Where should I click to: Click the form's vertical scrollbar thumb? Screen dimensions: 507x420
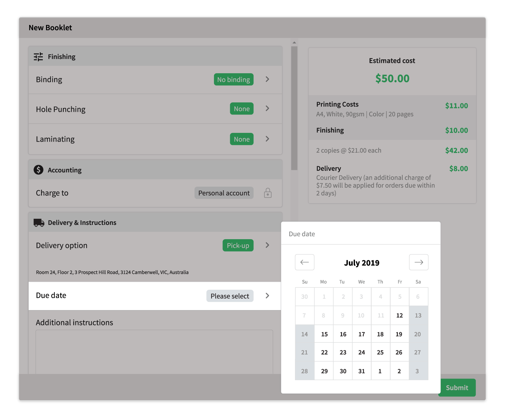point(294,108)
